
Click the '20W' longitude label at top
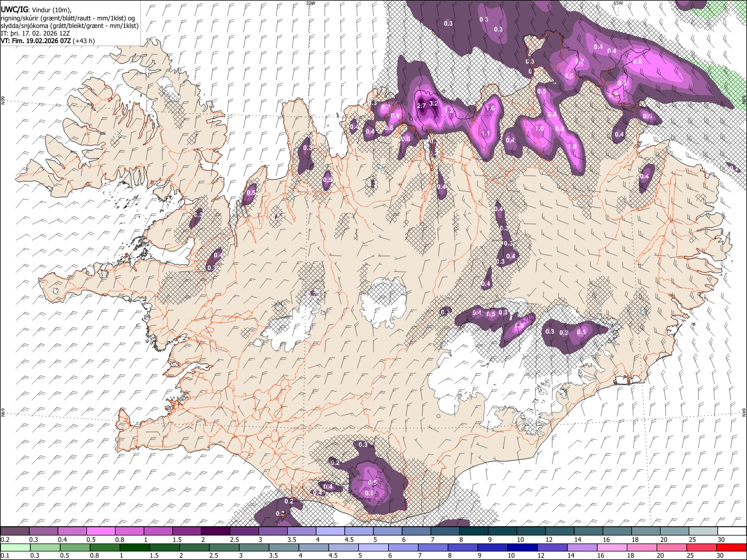click(x=310, y=3)
